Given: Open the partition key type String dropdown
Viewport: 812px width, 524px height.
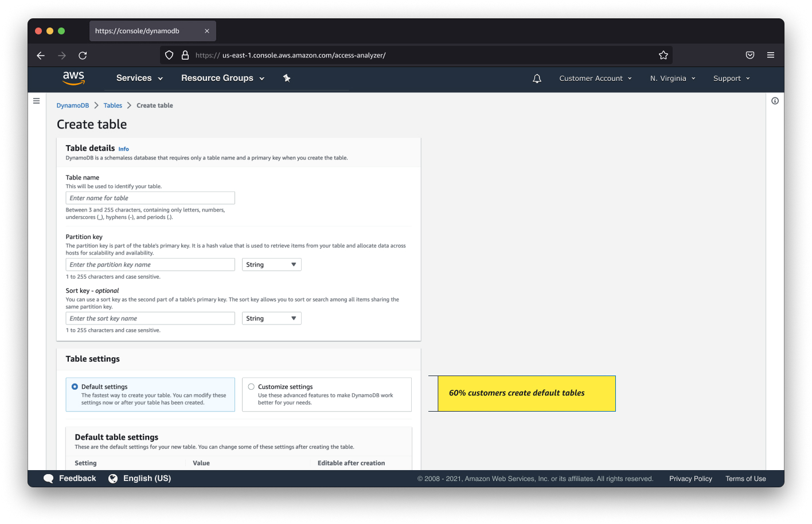Looking at the screenshot, I should 271,264.
